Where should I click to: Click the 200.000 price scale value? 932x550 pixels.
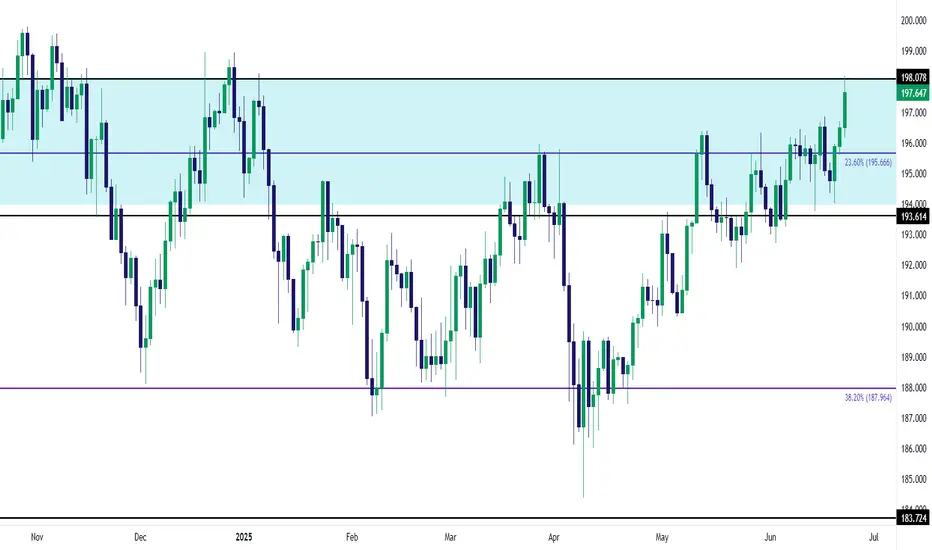click(914, 20)
